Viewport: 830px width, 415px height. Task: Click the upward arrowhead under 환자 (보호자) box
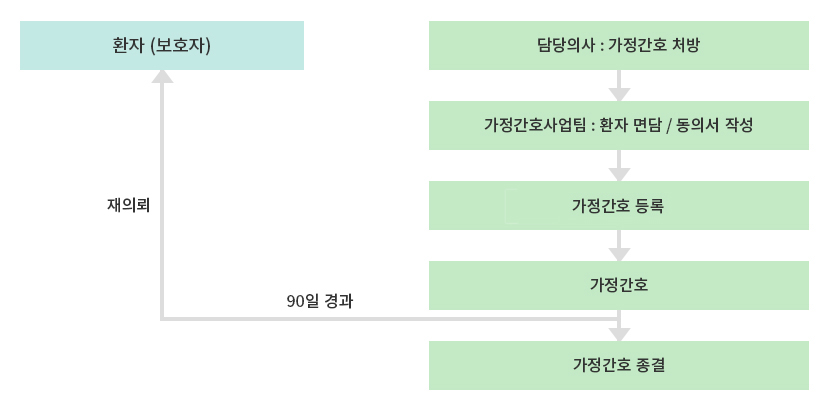click(163, 77)
